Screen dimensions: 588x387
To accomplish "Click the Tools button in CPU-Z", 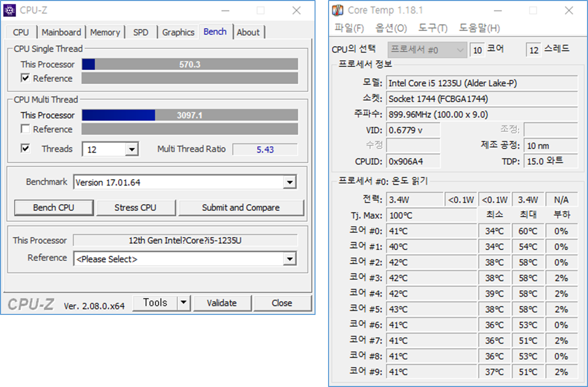I will [x=155, y=302].
